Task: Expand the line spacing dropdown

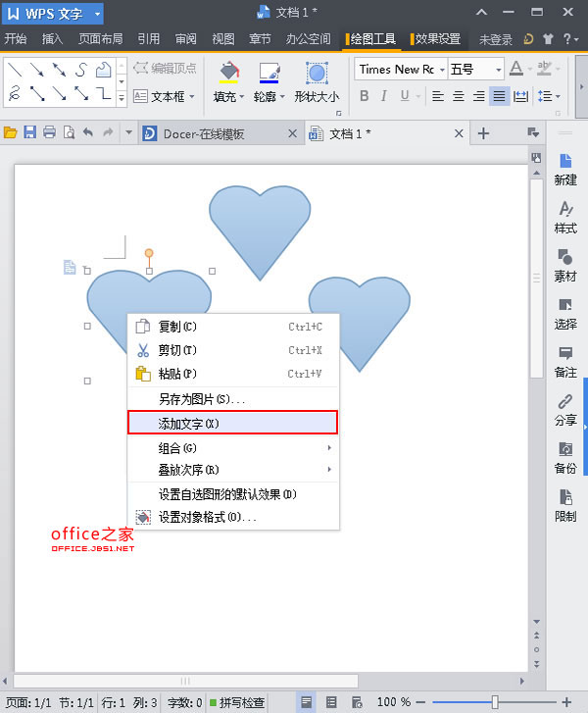Action: [x=558, y=96]
